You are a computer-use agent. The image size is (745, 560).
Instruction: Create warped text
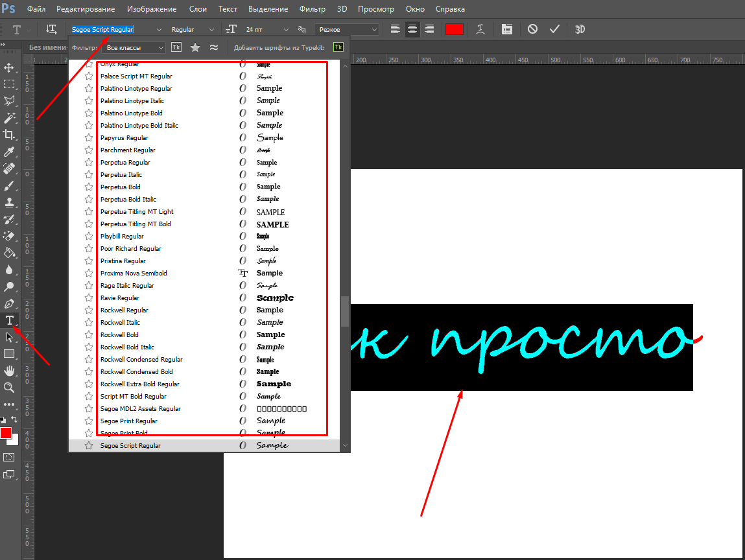[480, 29]
